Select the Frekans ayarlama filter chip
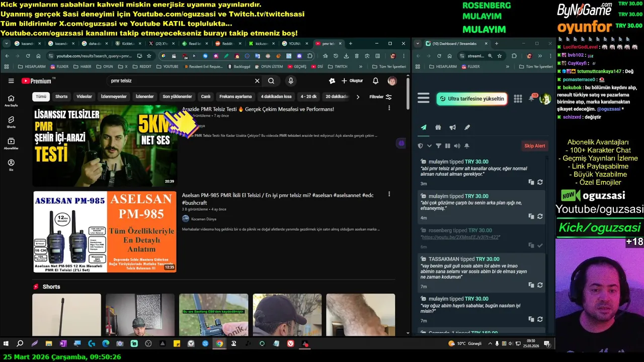 pos(235,97)
